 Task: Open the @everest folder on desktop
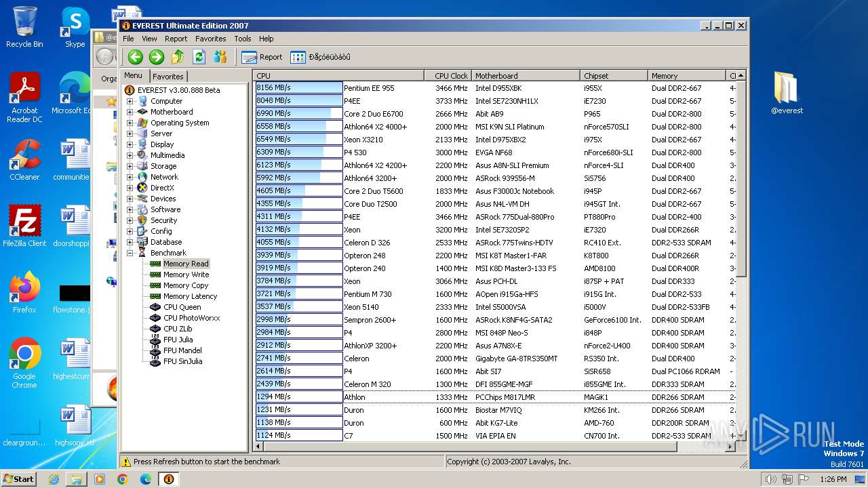pyautogui.click(x=787, y=93)
